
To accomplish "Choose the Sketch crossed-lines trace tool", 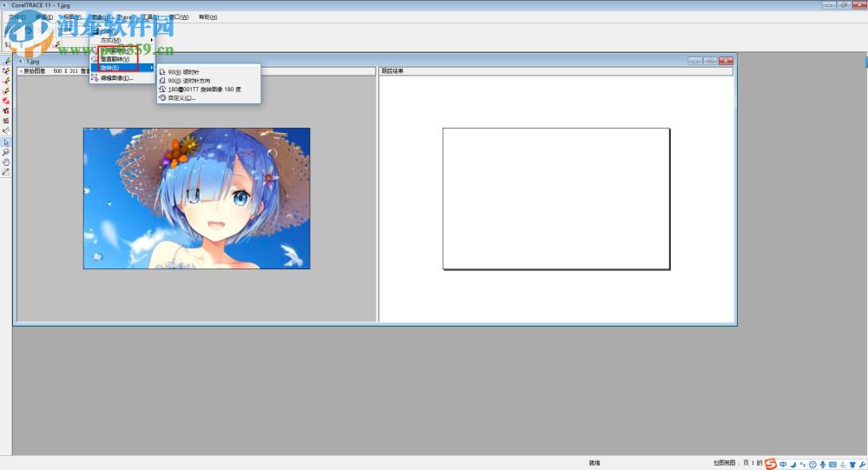I will 6,131.
